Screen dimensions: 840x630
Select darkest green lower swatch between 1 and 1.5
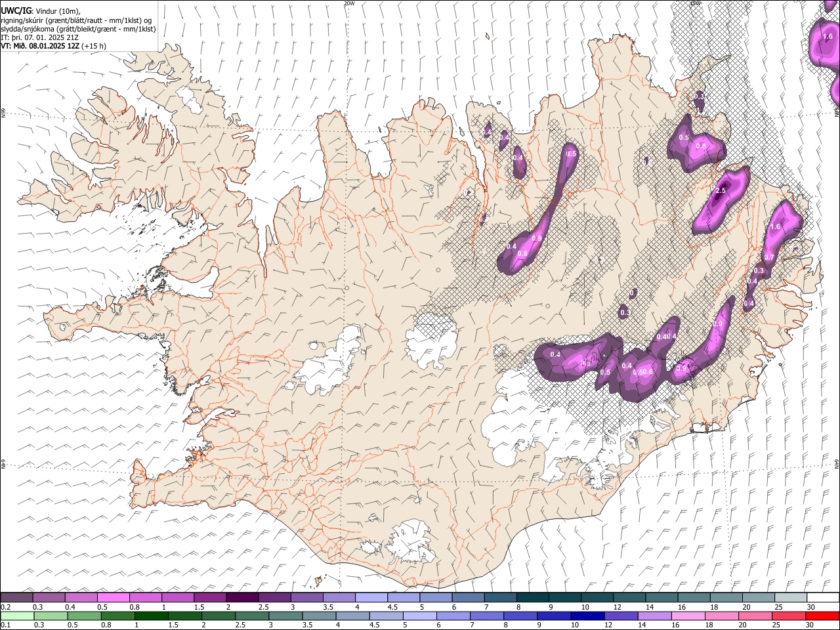151,616
